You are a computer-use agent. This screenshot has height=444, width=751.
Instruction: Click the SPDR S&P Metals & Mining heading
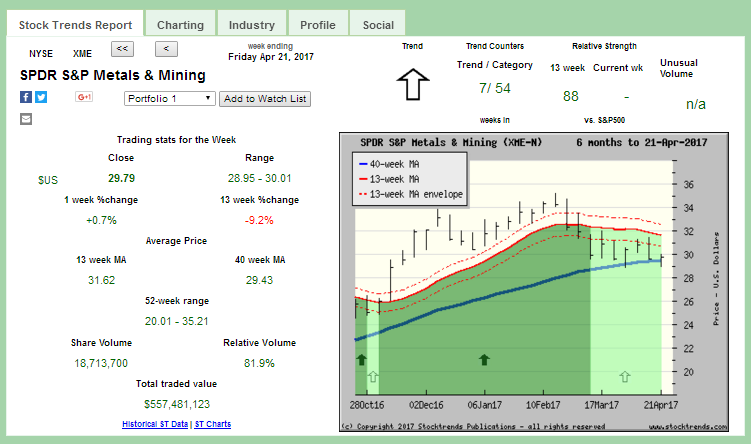(113, 75)
